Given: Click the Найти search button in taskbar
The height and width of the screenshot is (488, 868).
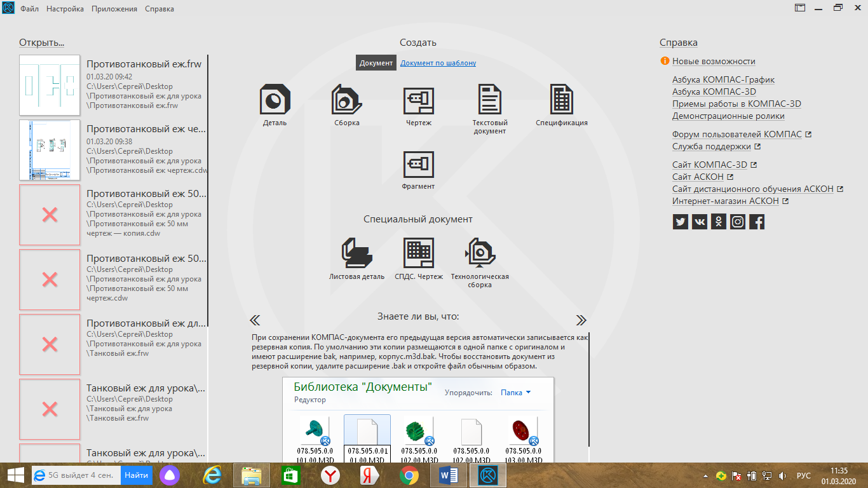Looking at the screenshot, I should coord(137,475).
